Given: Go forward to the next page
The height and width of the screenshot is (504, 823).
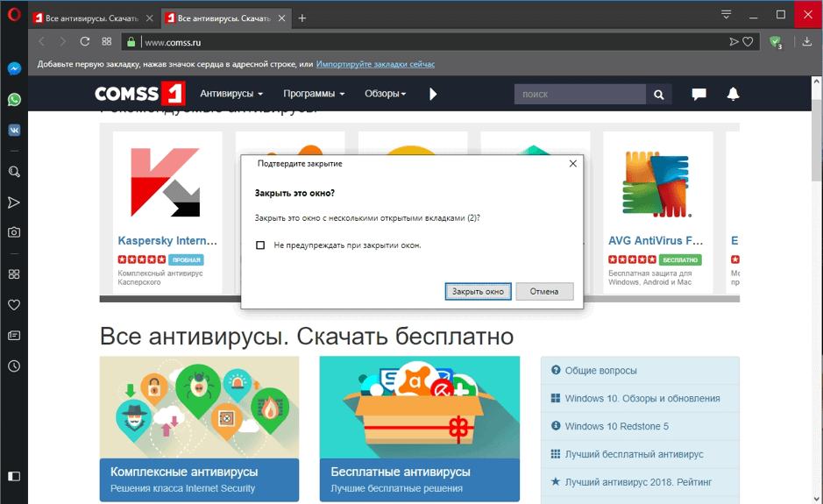Looking at the screenshot, I should pyautogui.click(x=63, y=41).
